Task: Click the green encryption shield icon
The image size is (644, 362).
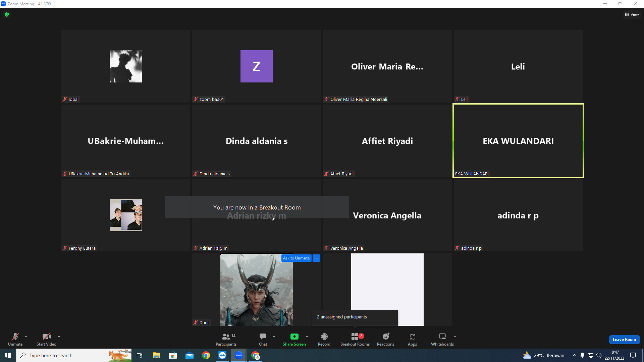Action: coord(7,14)
